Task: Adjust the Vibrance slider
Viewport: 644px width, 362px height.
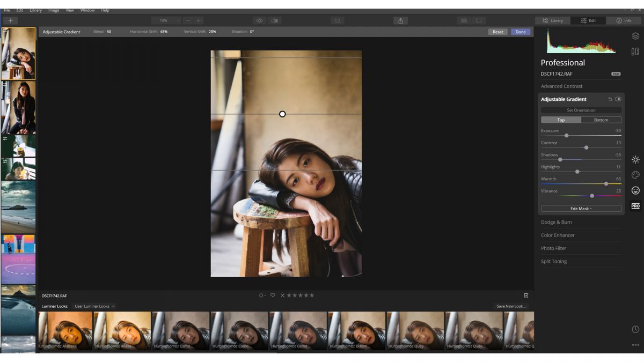Action: [581, 196]
